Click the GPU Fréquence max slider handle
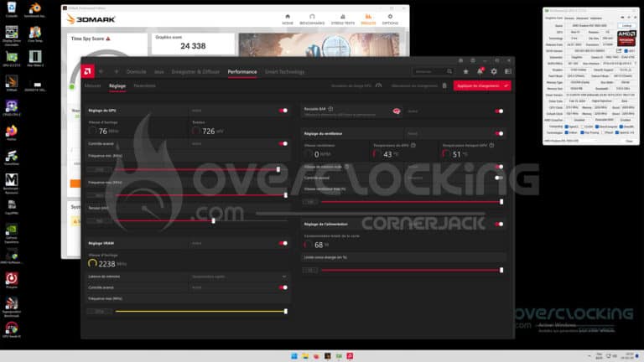The height and width of the screenshot is (362, 644). [286, 195]
